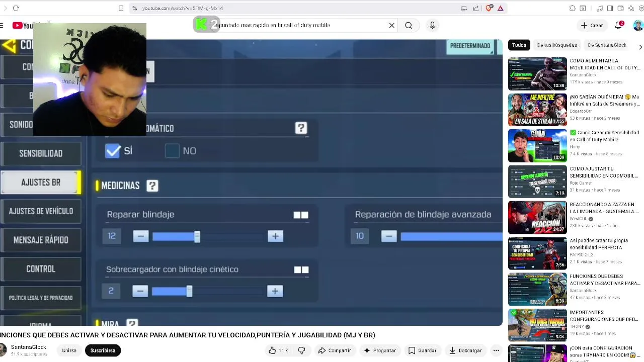644x362 pixels.
Task: Select the AJUSTES BR settings tab
Action: (x=41, y=183)
